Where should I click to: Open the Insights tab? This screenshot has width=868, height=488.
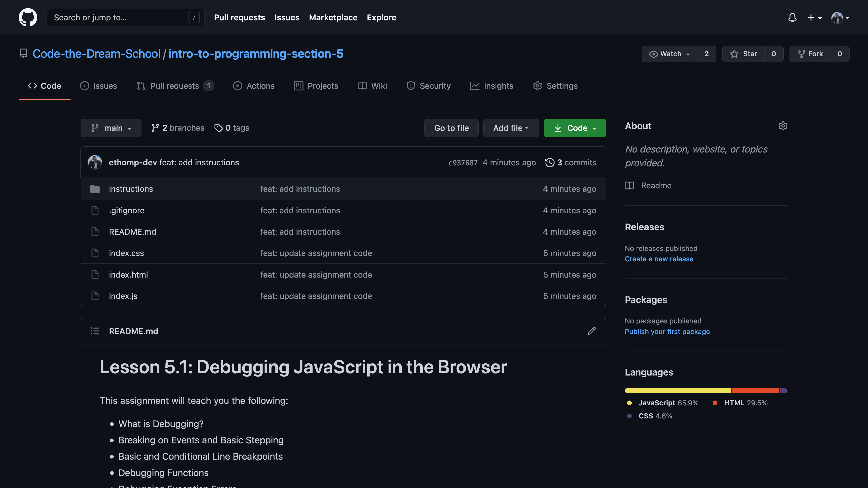(x=492, y=86)
